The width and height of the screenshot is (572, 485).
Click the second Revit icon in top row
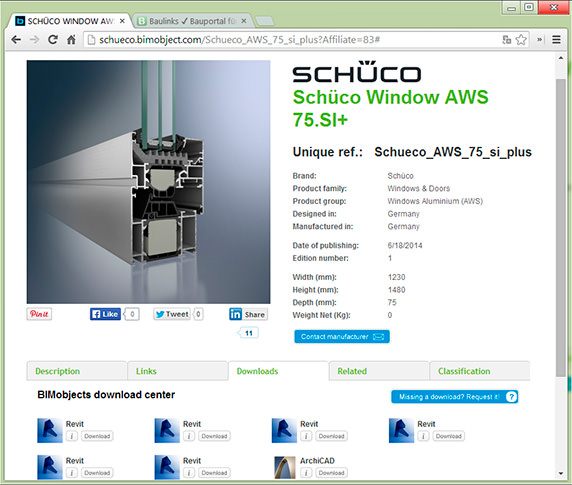(167, 430)
